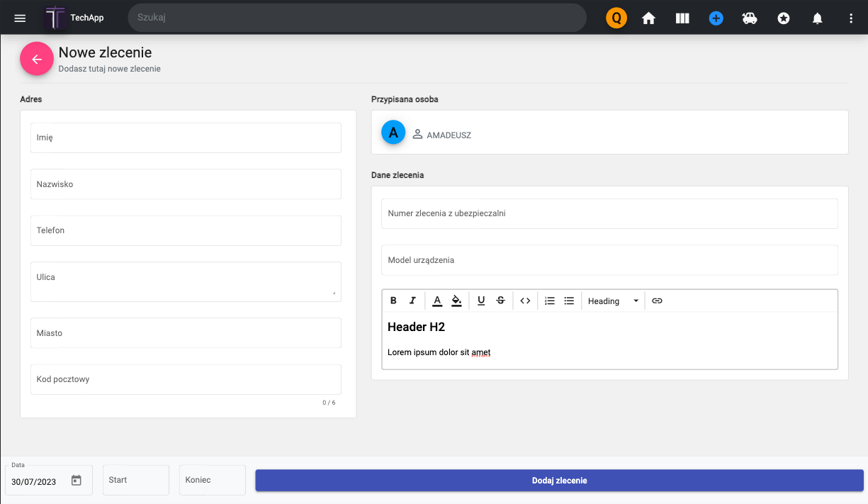Click the Nowe zlecenie page title
Viewport: 868px width, 504px height.
(105, 52)
